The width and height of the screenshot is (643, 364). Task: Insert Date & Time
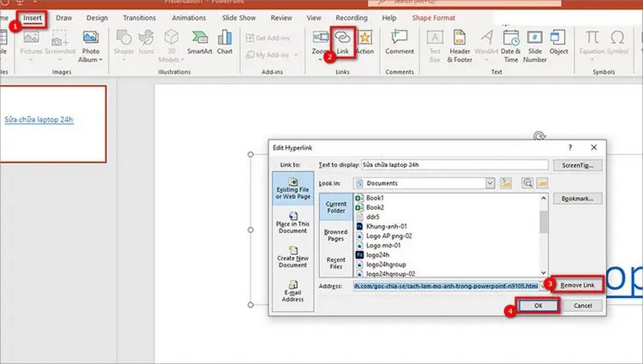pyautogui.click(x=510, y=44)
